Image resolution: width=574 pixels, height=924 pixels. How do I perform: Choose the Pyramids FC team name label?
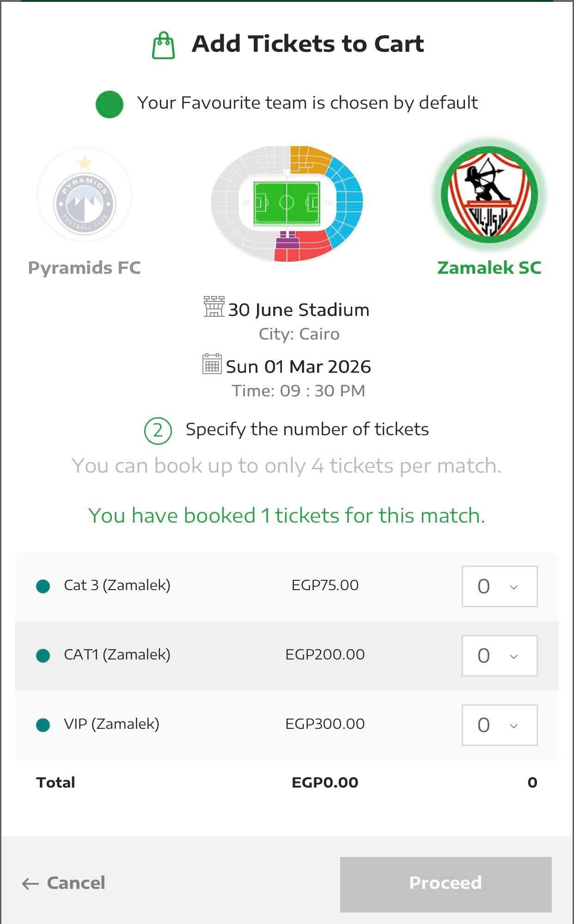tap(85, 268)
